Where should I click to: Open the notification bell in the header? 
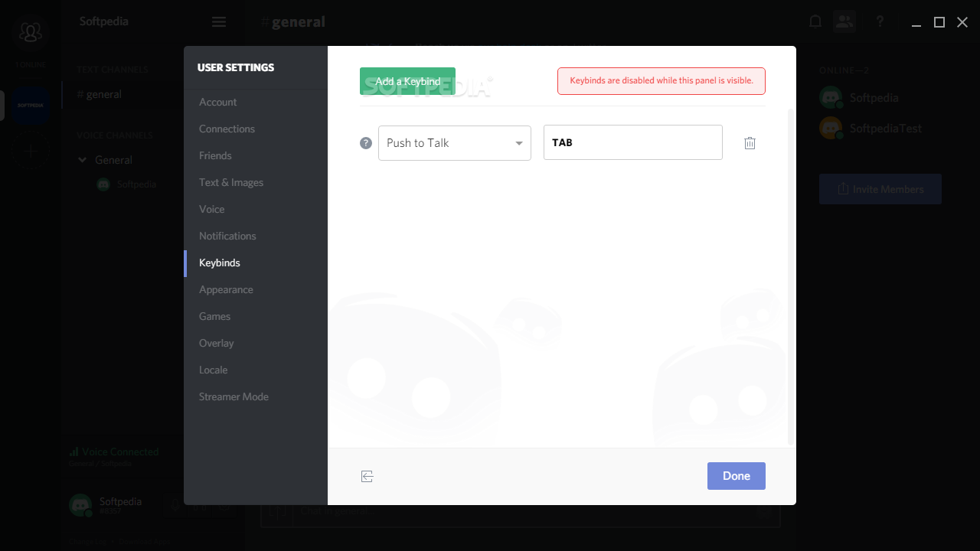click(815, 21)
